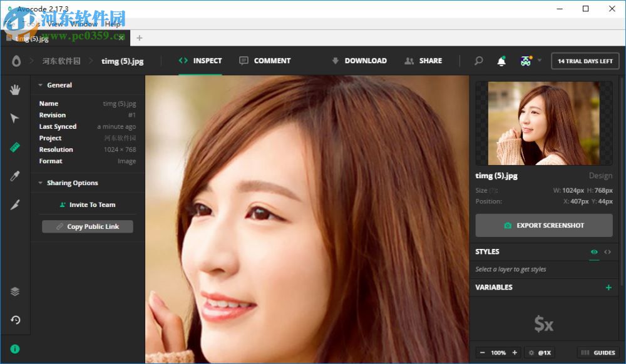
Task: Click the 100% zoom value
Action: [498, 353]
